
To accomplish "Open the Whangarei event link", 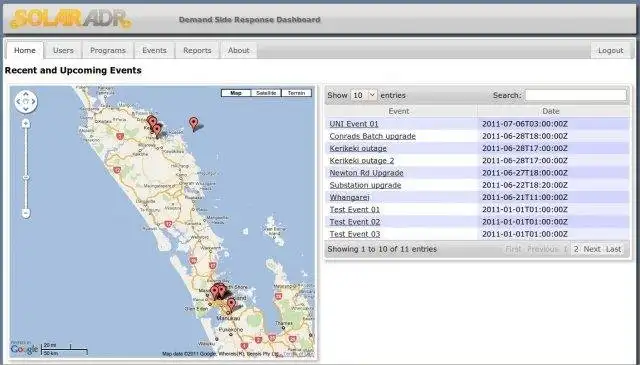I will (349, 197).
